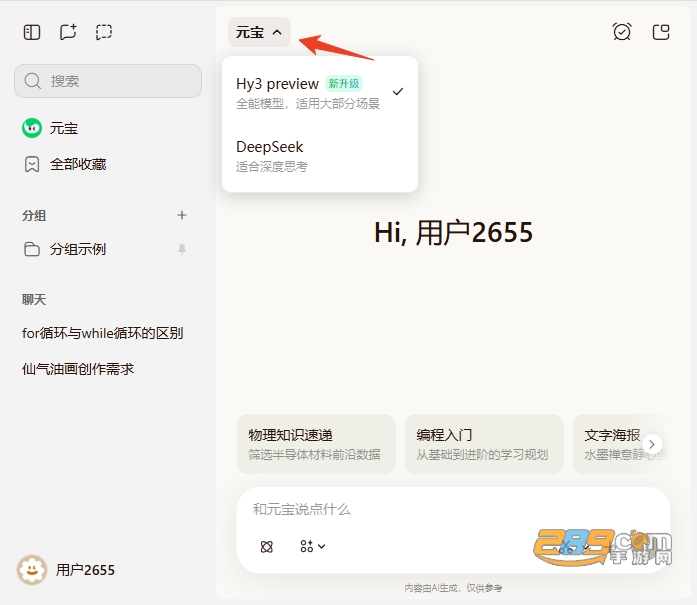697x605 pixels.
Task: Add a new group with plus icon
Action: click(x=182, y=215)
